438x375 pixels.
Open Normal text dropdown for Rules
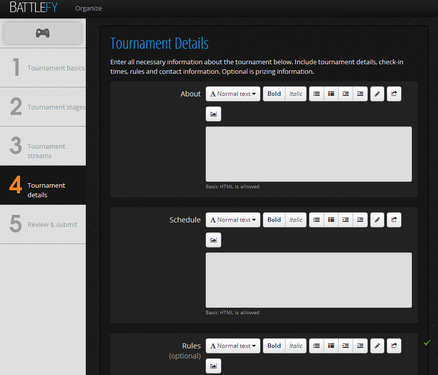pos(233,346)
